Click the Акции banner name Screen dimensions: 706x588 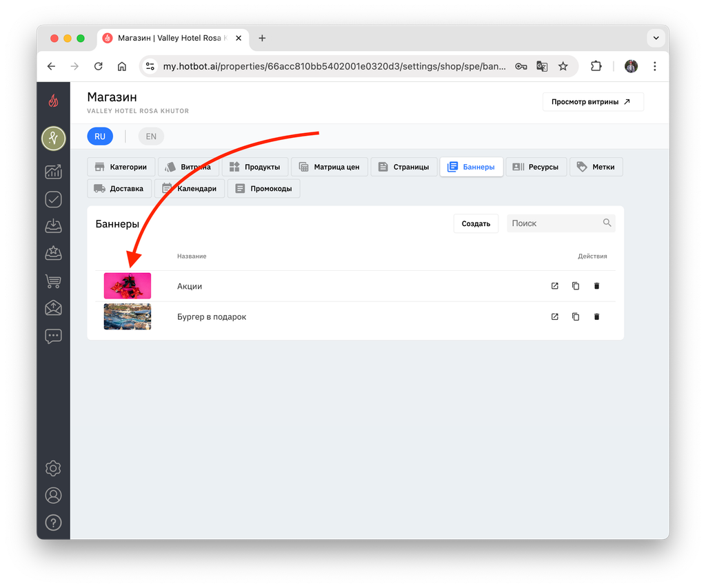click(x=190, y=286)
